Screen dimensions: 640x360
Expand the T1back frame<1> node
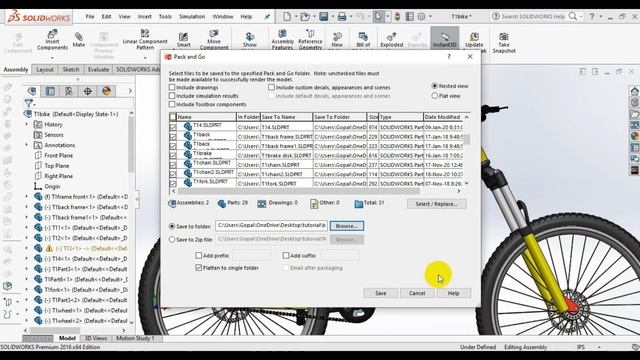click(27, 207)
